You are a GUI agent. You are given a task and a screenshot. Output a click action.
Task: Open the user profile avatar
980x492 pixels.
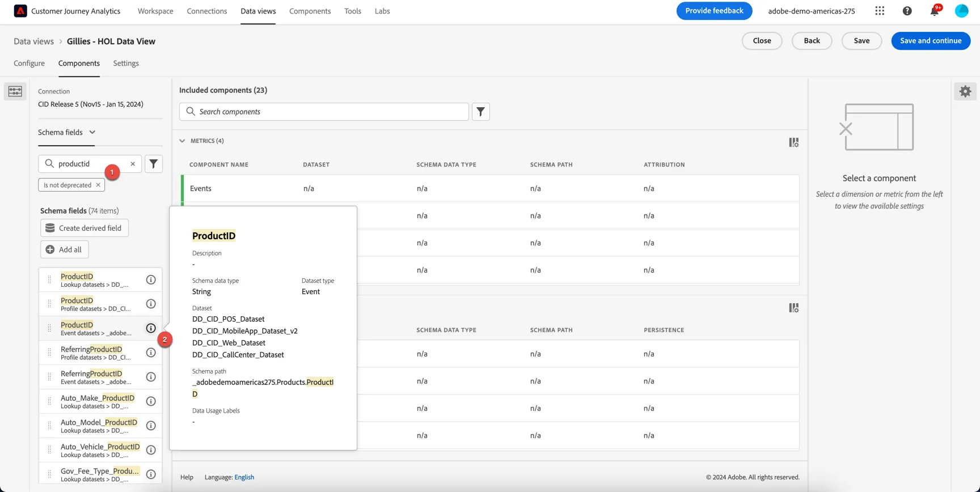pos(961,11)
